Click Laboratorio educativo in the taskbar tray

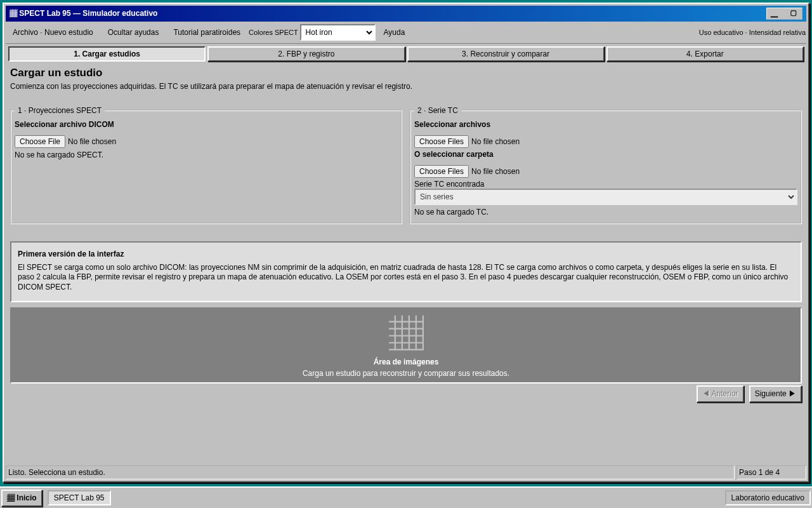(768, 498)
